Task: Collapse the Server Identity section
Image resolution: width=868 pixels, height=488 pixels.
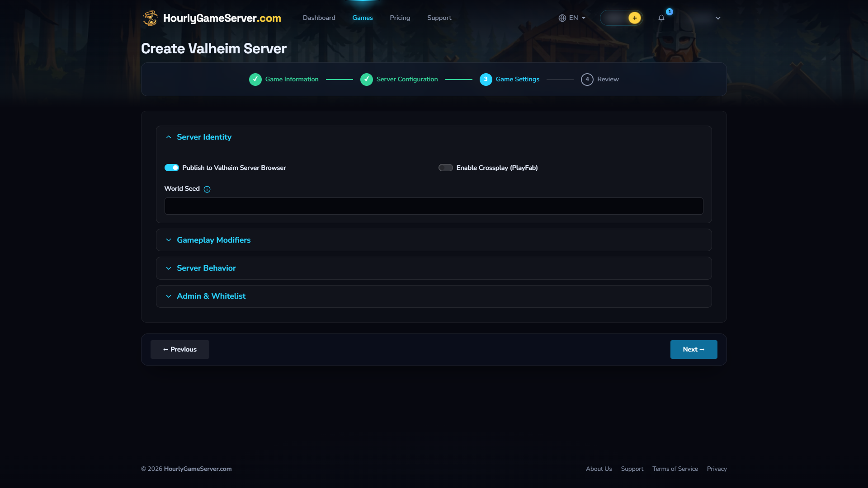Action: pyautogui.click(x=434, y=137)
